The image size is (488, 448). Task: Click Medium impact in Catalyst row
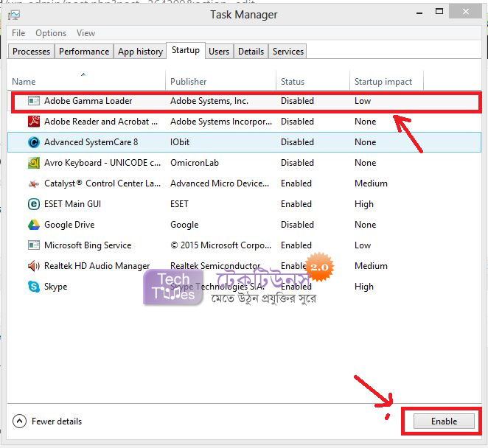pyautogui.click(x=371, y=183)
